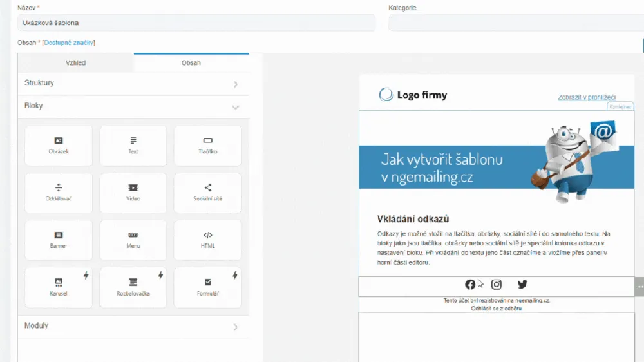Pick the Text block
This screenshot has width=644, height=362.
click(133, 145)
